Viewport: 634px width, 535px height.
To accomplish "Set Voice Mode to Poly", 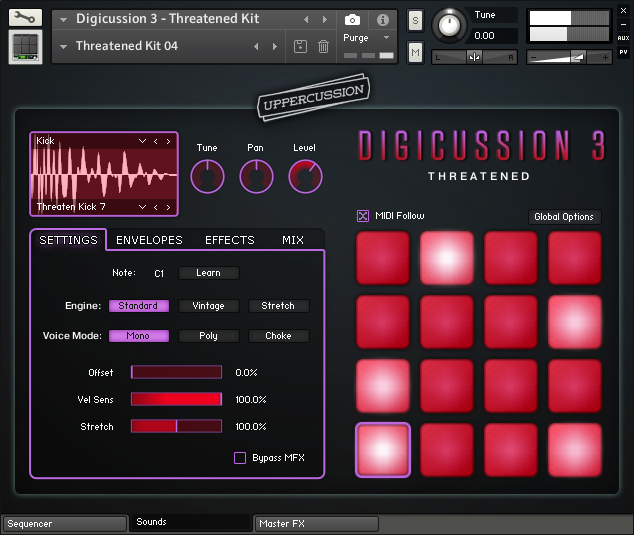I will pyautogui.click(x=209, y=336).
